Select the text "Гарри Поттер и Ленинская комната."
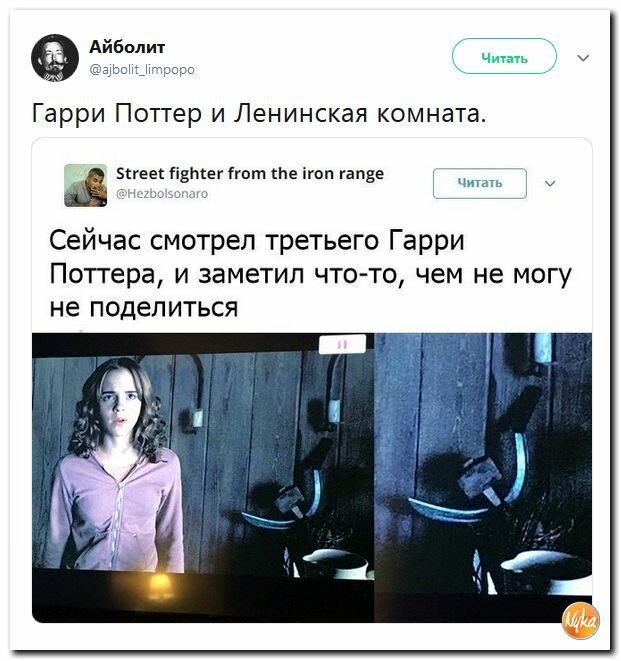Screen dimensions: 621x661 (259, 113)
